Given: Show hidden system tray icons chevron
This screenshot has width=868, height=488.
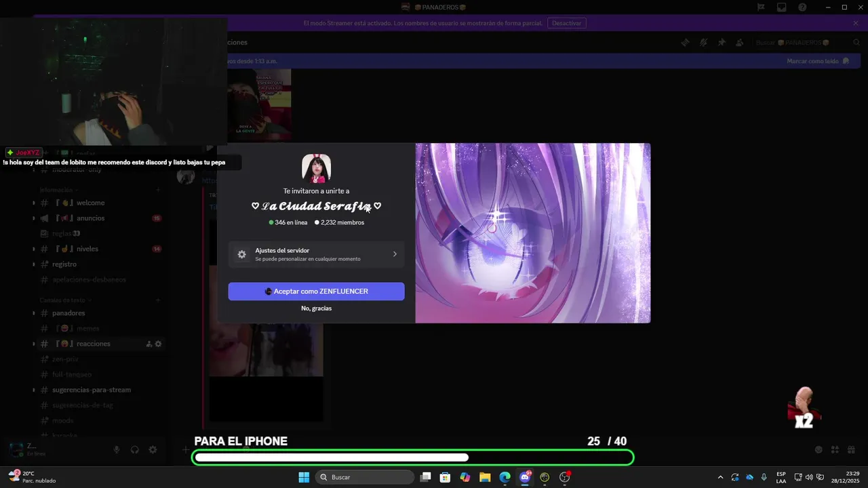Looking at the screenshot, I should (720, 477).
